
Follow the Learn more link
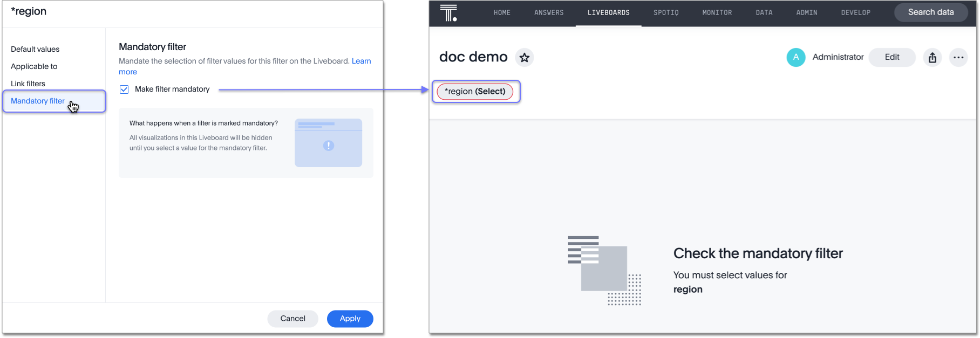[361, 61]
